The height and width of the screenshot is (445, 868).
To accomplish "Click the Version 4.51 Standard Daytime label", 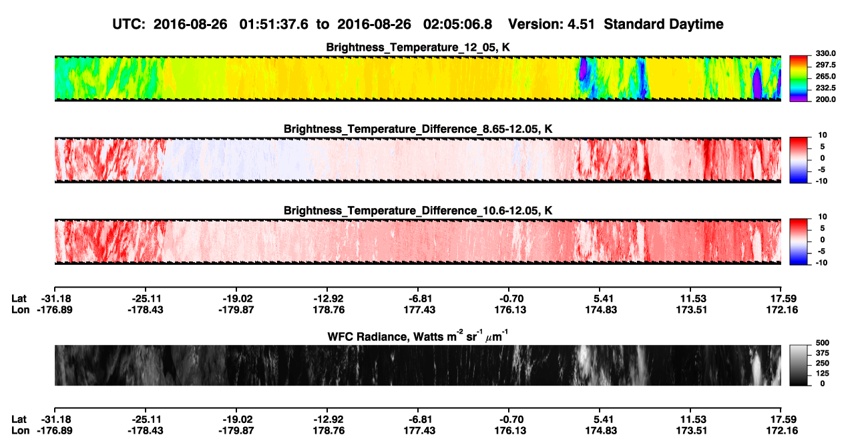I will [x=616, y=24].
